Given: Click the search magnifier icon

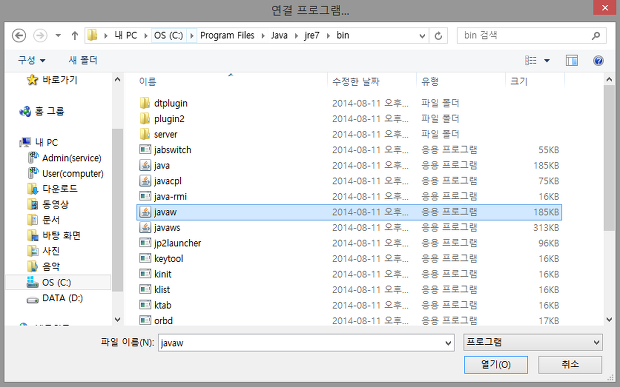Looking at the screenshot, I should pyautogui.click(x=596, y=36).
